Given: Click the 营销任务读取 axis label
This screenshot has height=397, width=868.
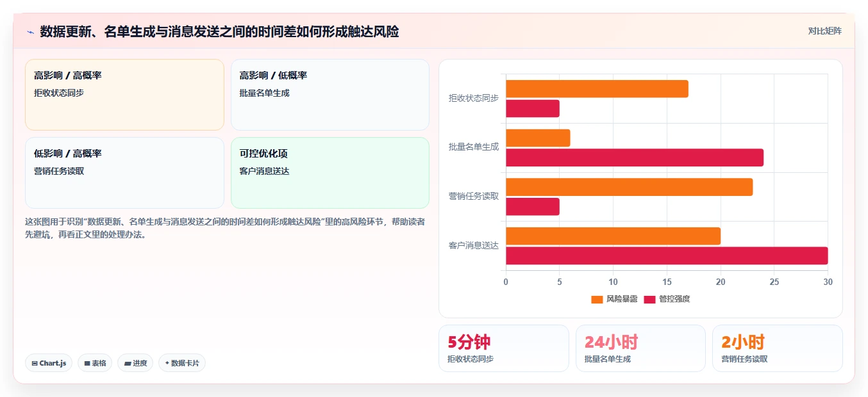Looking at the screenshot, I should pyautogui.click(x=474, y=196).
